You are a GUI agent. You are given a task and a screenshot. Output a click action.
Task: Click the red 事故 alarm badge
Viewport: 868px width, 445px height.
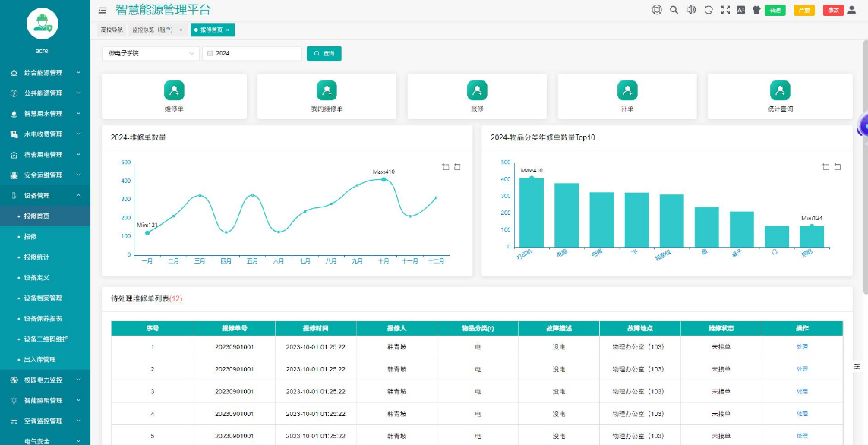coord(833,10)
